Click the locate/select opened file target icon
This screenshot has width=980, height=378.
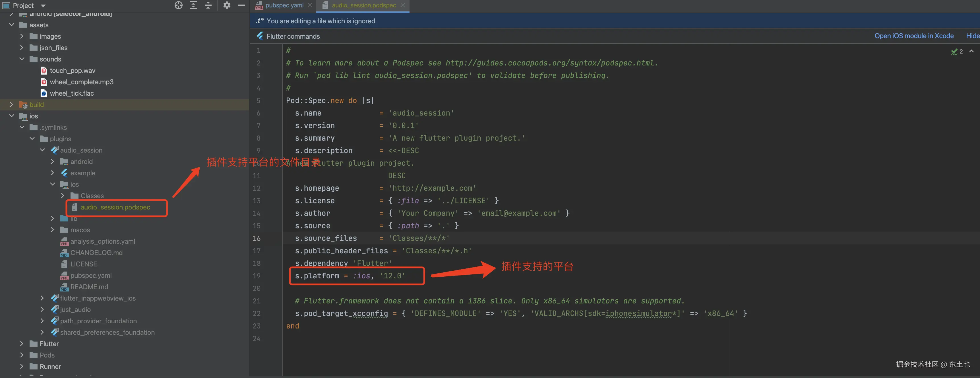[178, 5]
